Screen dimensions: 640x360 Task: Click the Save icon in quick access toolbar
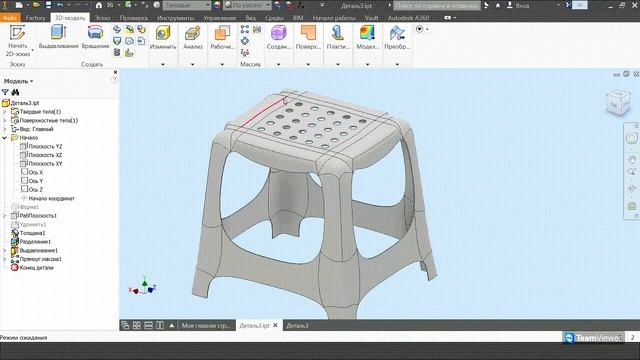pos(48,5)
